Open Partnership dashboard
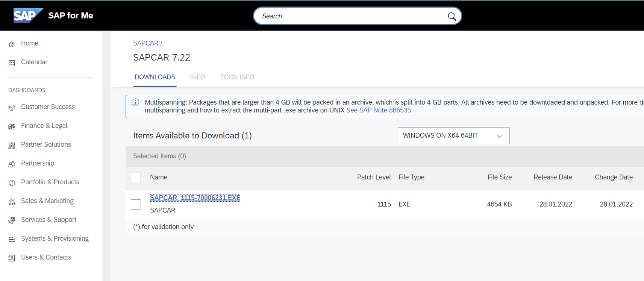 (38, 163)
